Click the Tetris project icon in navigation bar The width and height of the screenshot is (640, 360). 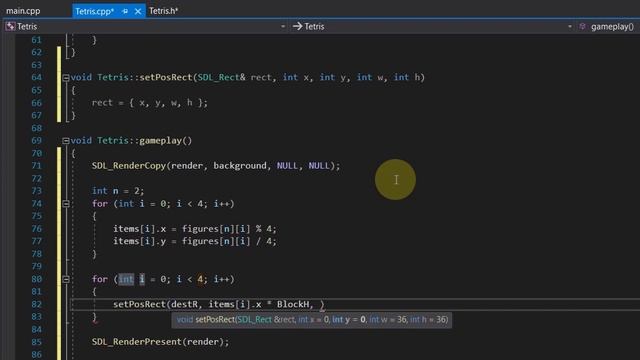10,27
